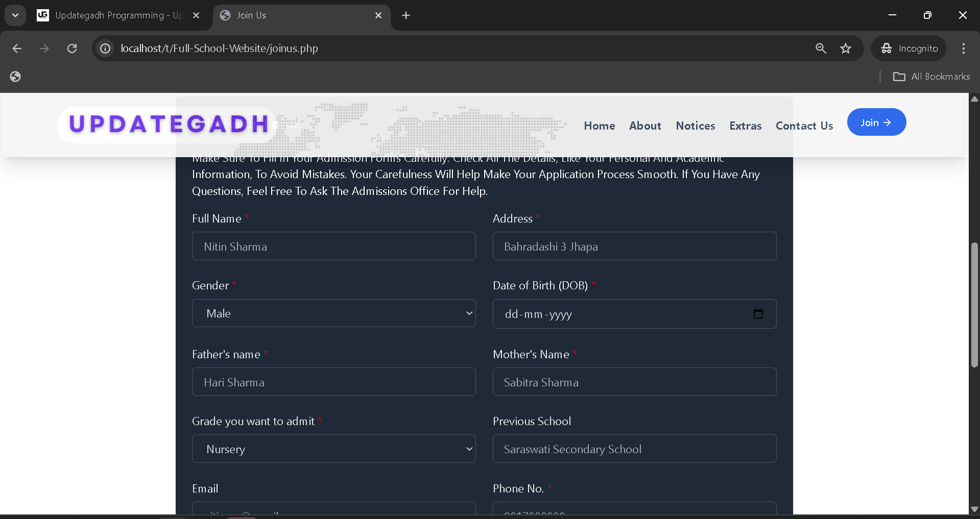
Task: Open the All Bookmarks folder
Action: click(931, 77)
